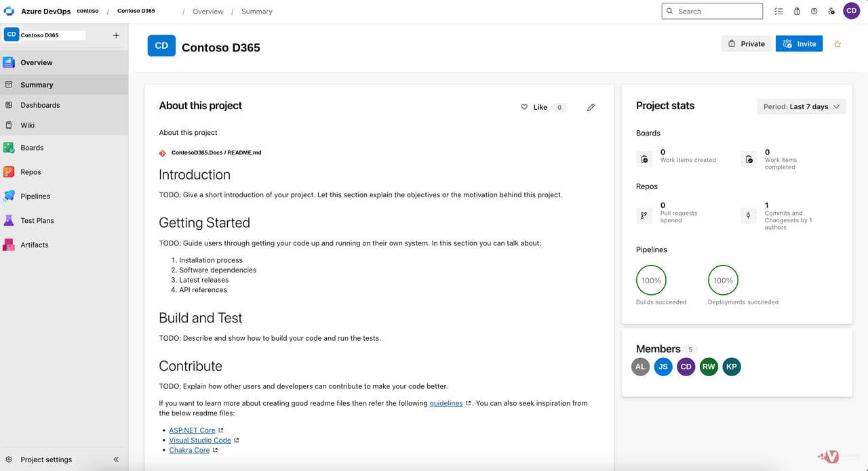Click the Project settings label
The image size is (868, 471).
46,459
